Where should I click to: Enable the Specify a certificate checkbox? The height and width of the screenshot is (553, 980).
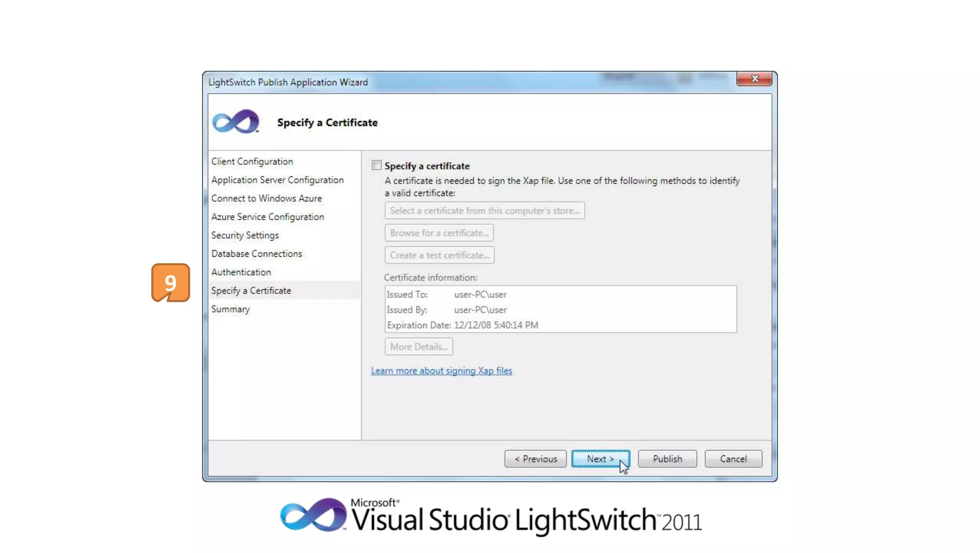[377, 166]
